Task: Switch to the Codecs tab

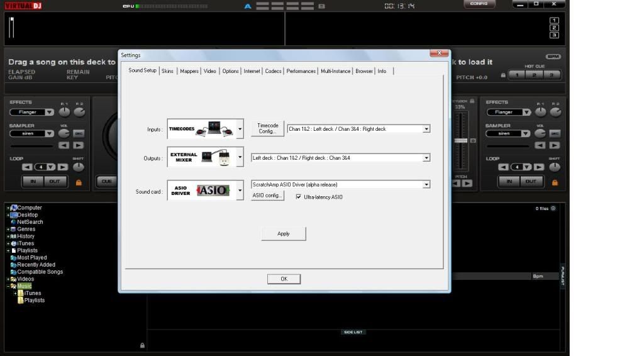Action: click(273, 71)
